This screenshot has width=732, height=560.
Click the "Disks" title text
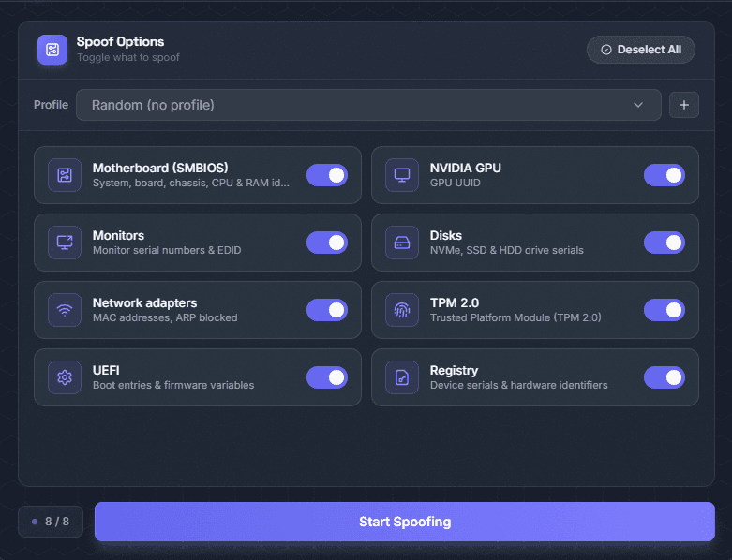[446, 235]
